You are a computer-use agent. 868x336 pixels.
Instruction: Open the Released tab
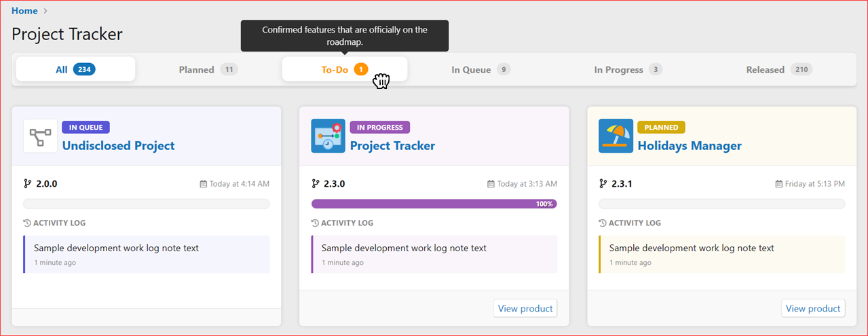[x=779, y=69]
